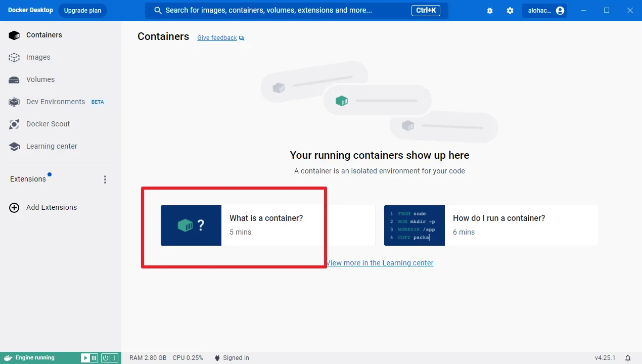
Task: Minimize the Docker Desktop window
Action: 584,11
